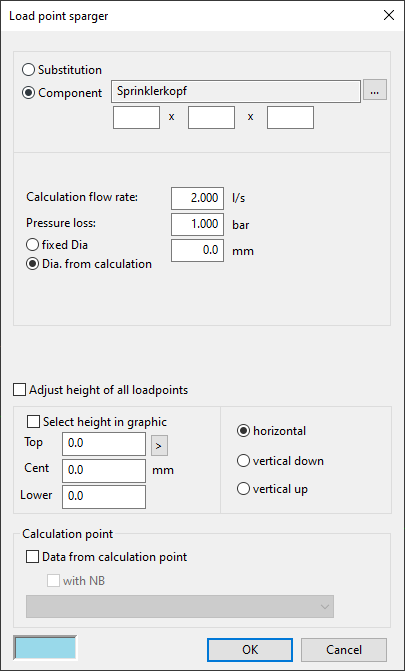The height and width of the screenshot is (671, 405).
Task: Click the light blue color swatch
Action: click(x=45, y=647)
